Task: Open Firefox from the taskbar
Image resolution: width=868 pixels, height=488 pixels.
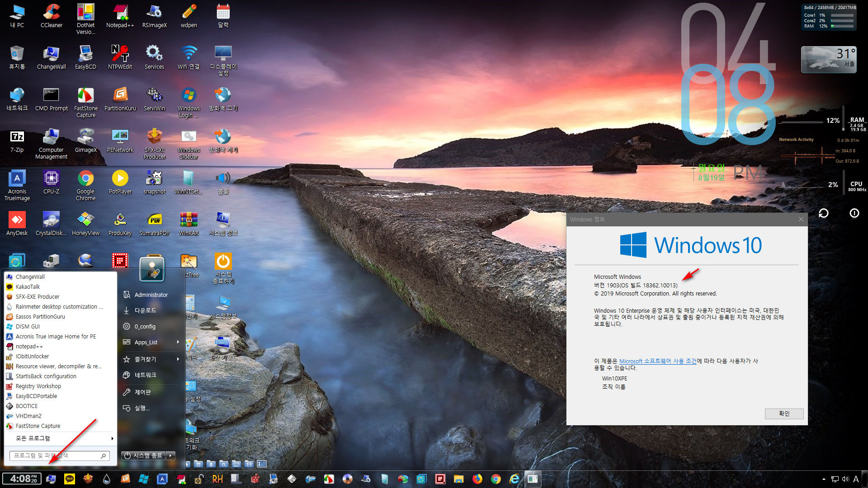Action: coord(477,479)
